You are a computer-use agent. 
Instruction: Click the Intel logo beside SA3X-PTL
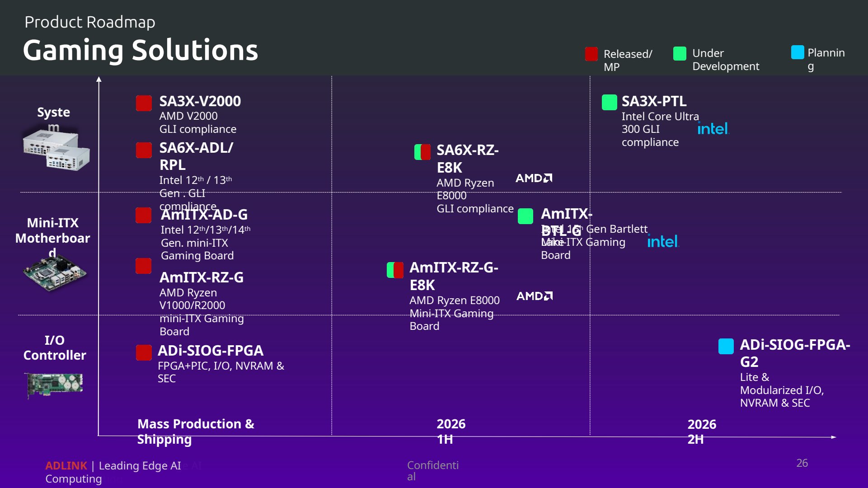tap(713, 129)
